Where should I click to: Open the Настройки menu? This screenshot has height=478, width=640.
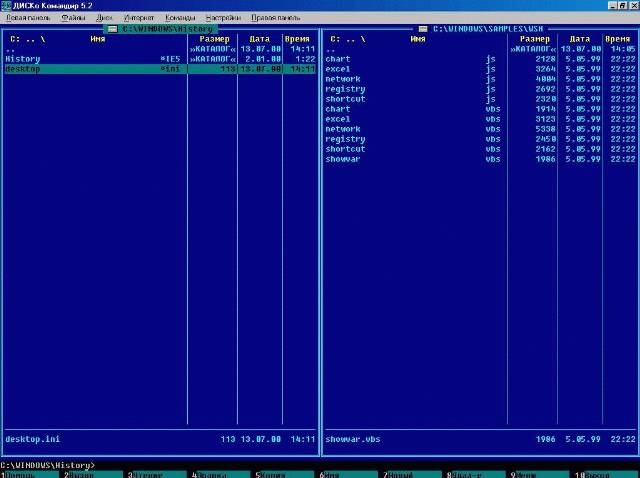[x=223, y=18]
